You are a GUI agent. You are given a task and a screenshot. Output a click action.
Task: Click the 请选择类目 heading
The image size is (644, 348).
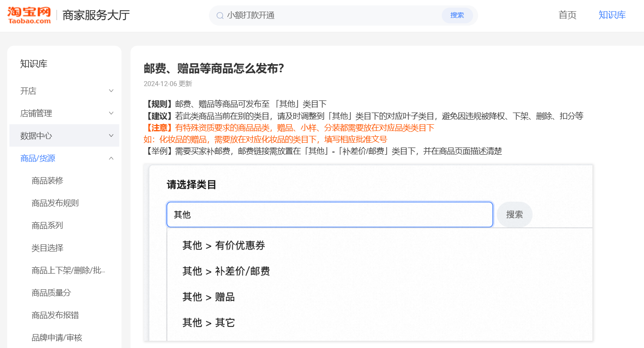click(x=191, y=185)
